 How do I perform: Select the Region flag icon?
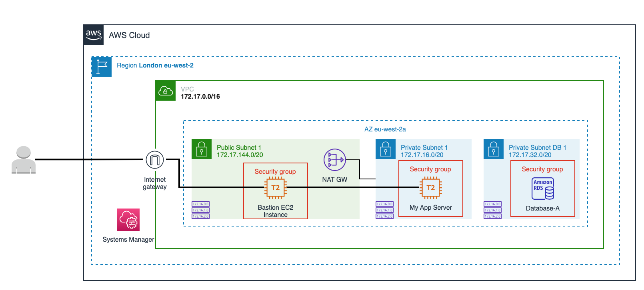(102, 67)
